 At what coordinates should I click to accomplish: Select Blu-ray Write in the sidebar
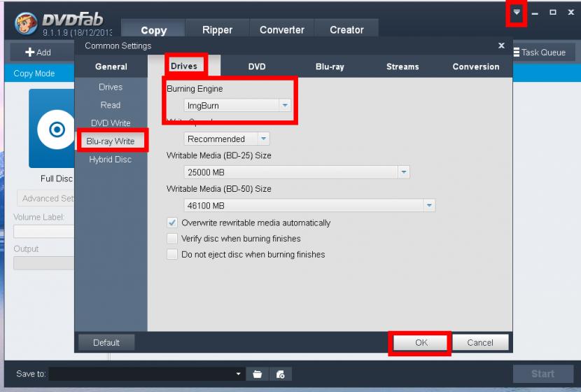pyautogui.click(x=111, y=141)
